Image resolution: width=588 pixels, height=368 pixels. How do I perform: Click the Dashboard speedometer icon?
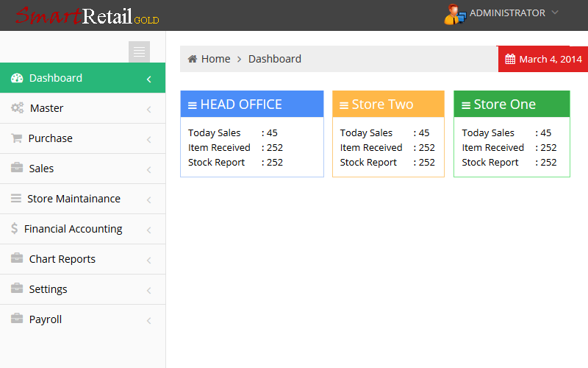(18, 78)
